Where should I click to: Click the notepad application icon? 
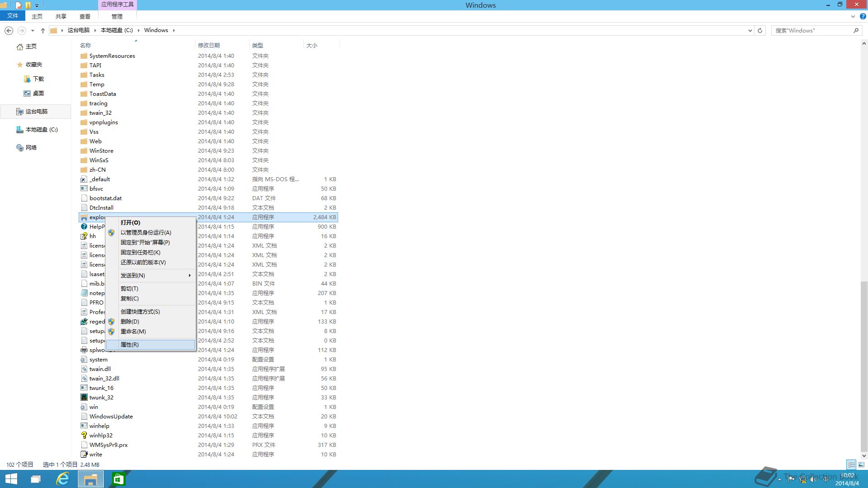(84, 293)
